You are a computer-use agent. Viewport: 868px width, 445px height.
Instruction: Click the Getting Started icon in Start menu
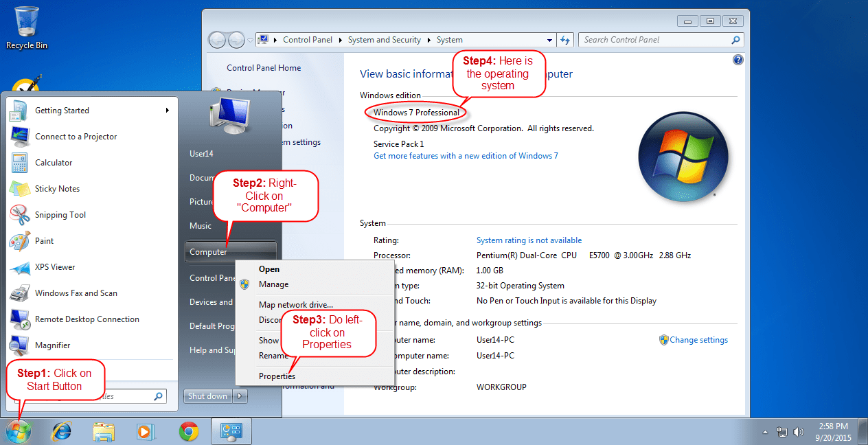click(x=20, y=110)
